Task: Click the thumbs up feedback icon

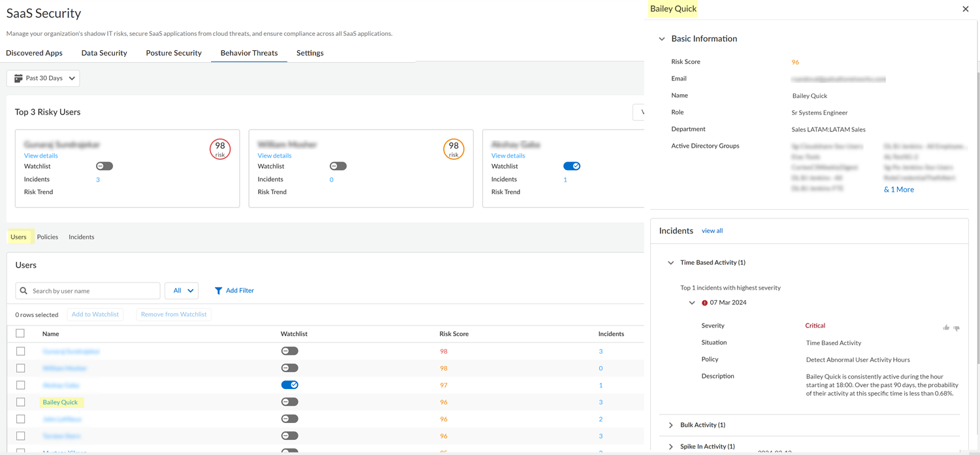Action: pos(945,328)
